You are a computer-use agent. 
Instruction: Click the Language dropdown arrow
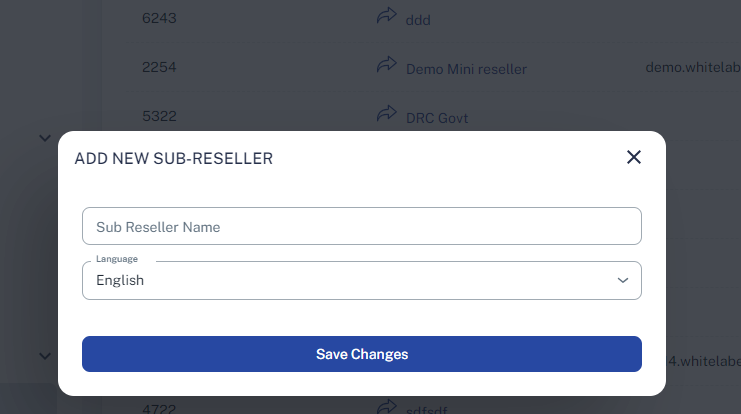pyautogui.click(x=623, y=280)
